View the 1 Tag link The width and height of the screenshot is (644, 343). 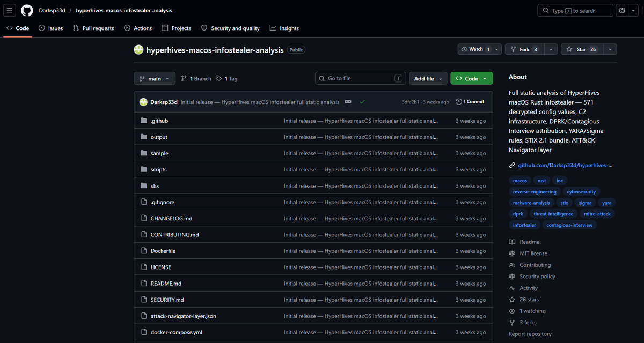pos(226,78)
